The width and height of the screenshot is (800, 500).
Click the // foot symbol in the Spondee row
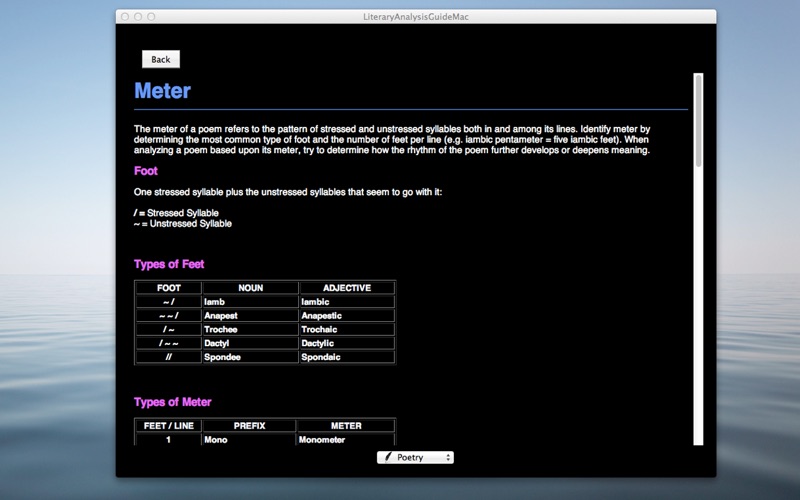(169, 357)
